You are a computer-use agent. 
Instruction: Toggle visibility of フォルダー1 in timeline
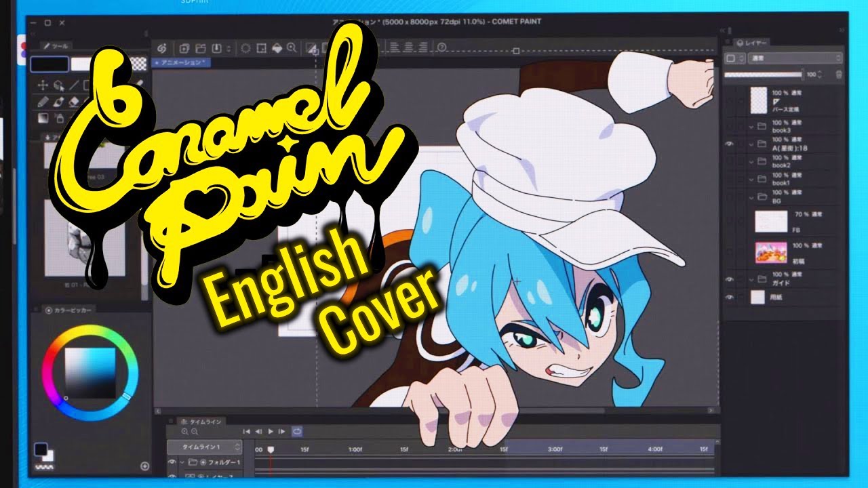tap(172, 462)
